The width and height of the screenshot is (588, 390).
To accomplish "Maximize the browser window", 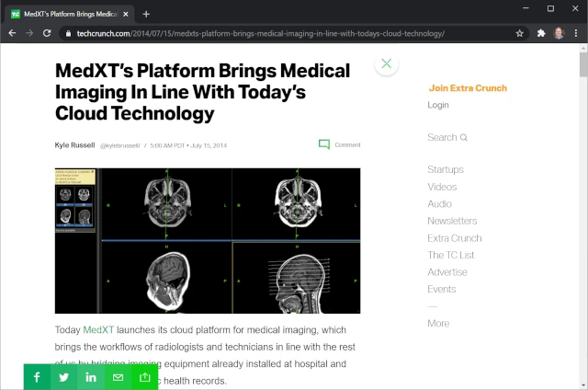I will [x=550, y=8].
